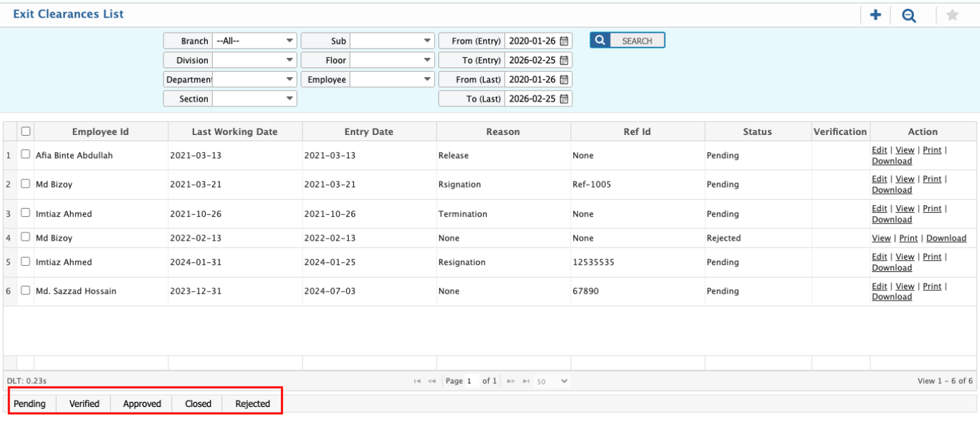The image size is (980, 422).
Task: Click Edit link for Termination row
Action: (879, 209)
